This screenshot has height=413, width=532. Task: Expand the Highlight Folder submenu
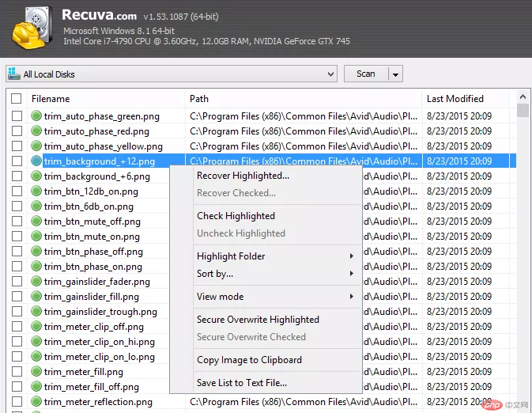point(352,256)
